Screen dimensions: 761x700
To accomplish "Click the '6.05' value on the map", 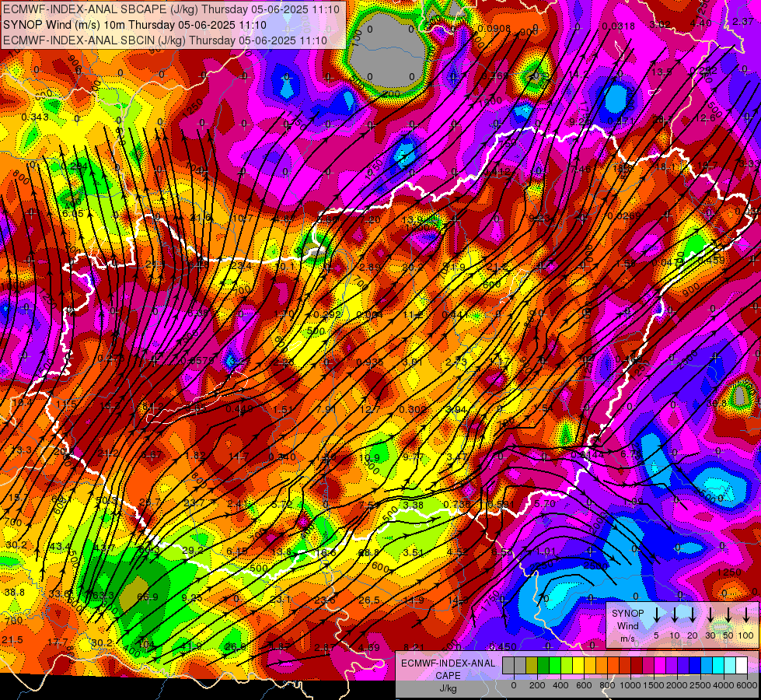I will point(73,213).
